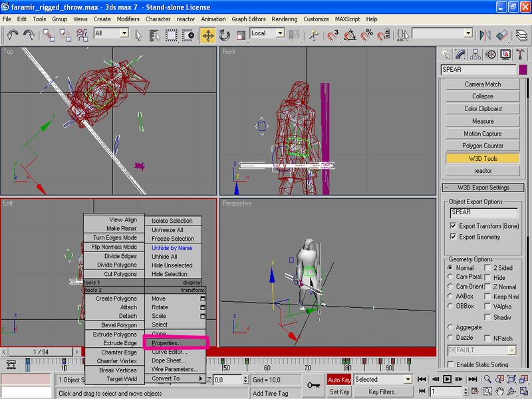This screenshot has height=399, width=532.
Task: Click the Rectangular Selection Region icon
Action: tap(172, 35)
